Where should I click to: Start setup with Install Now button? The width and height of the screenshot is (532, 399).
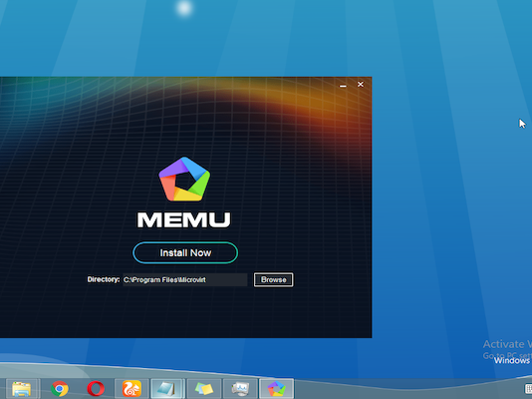pyautogui.click(x=185, y=252)
